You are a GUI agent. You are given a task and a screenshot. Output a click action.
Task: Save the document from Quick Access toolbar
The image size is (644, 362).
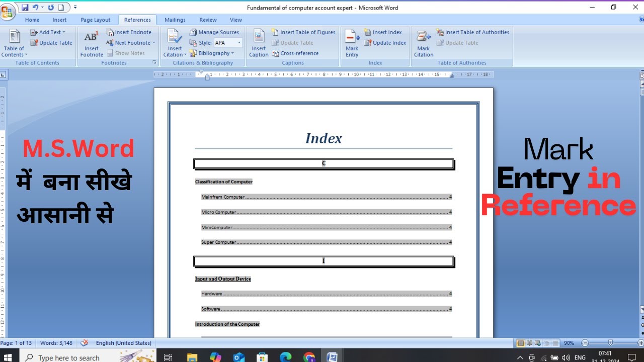tap(25, 8)
